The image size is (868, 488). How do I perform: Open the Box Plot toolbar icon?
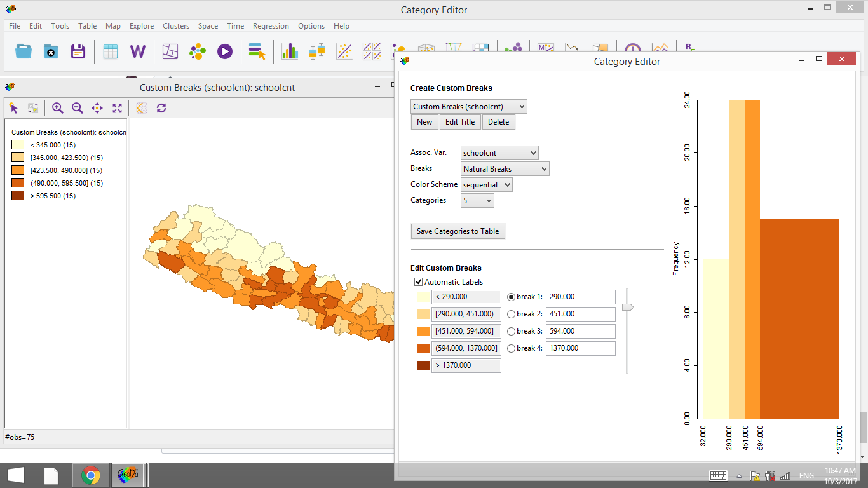coord(316,51)
